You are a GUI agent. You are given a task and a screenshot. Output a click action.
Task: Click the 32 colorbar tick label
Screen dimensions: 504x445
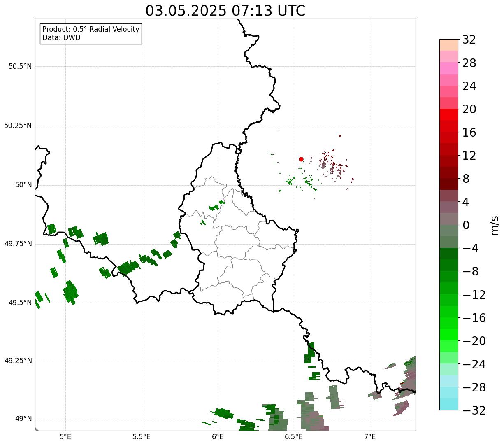[x=469, y=40]
